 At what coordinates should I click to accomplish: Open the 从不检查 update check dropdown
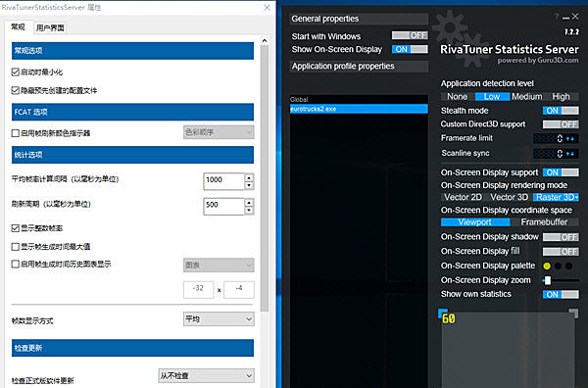click(x=206, y=375)
